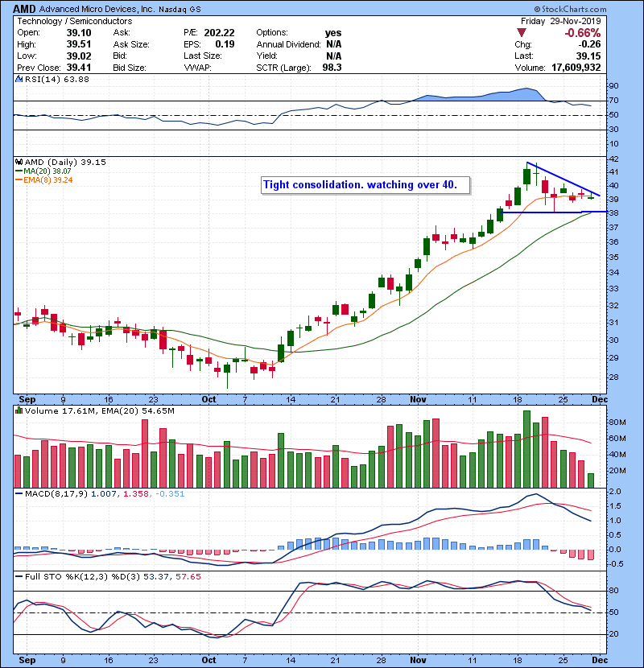Click the Friday 29-Nov-2019 date
Image resolution: width=644 pixels, height=668 pixels.
coord(560,21)
